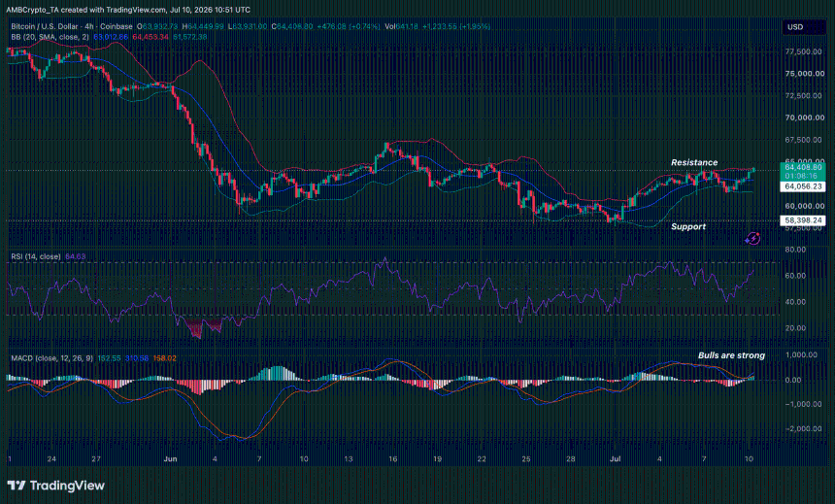Click the 72,500.00 price axis label
Screen dimensions: 835x504
(x=804, y=95)
